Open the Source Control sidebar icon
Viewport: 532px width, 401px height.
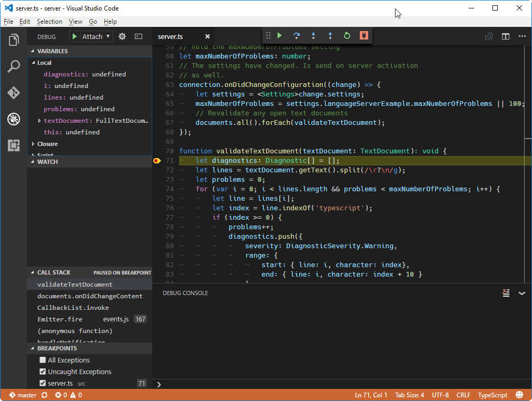[x=13, y=93]
